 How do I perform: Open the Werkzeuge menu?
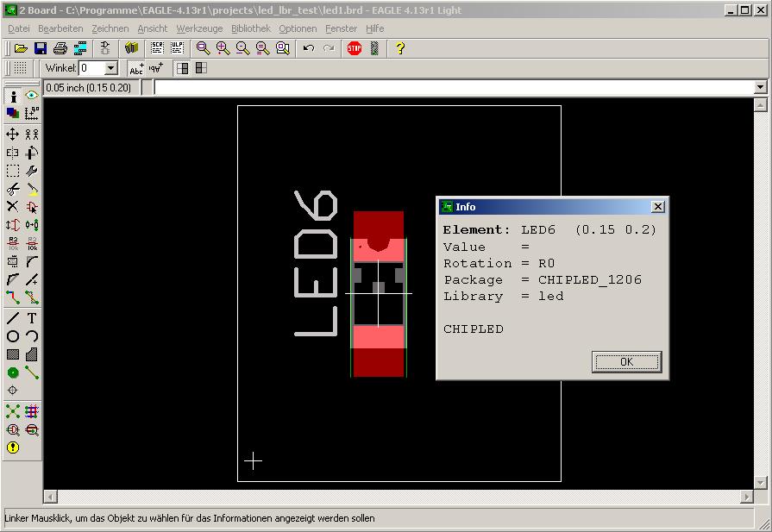click(x=199, y=28)
